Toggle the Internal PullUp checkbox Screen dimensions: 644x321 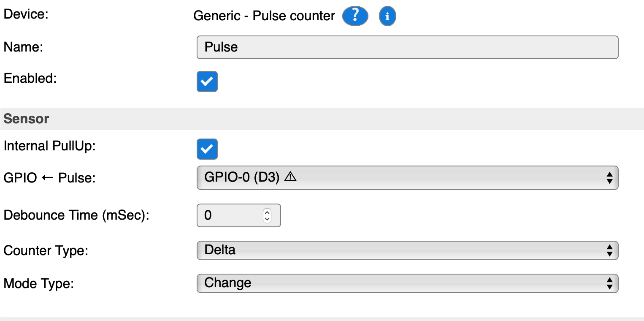tap(207, 149)
